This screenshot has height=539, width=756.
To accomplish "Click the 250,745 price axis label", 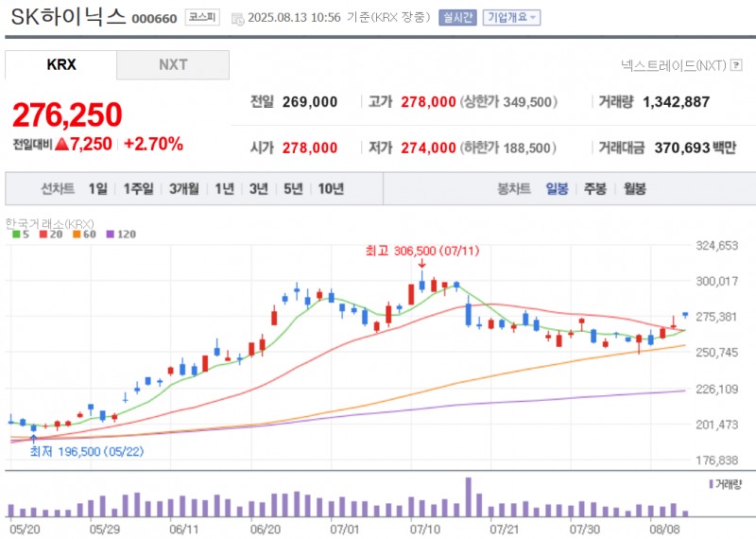I will (717, 353).
